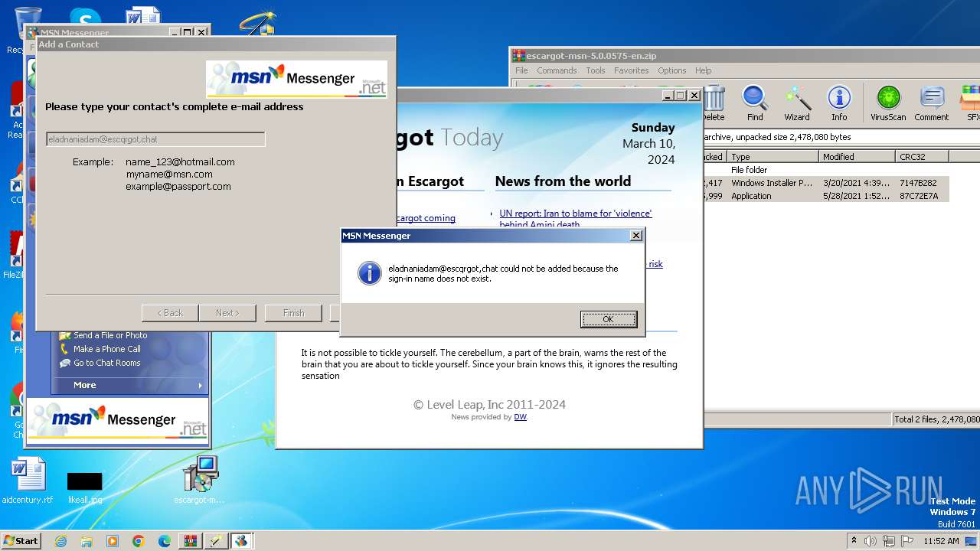
Task: Open Microsoft Edge from the taskbar
Action: [x=165, y=541]
